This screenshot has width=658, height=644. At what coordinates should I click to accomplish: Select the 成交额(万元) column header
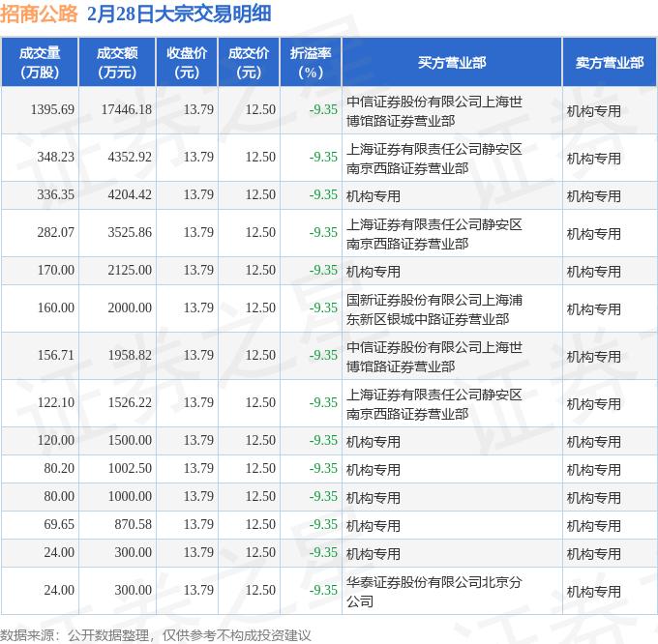click(117, 63)
